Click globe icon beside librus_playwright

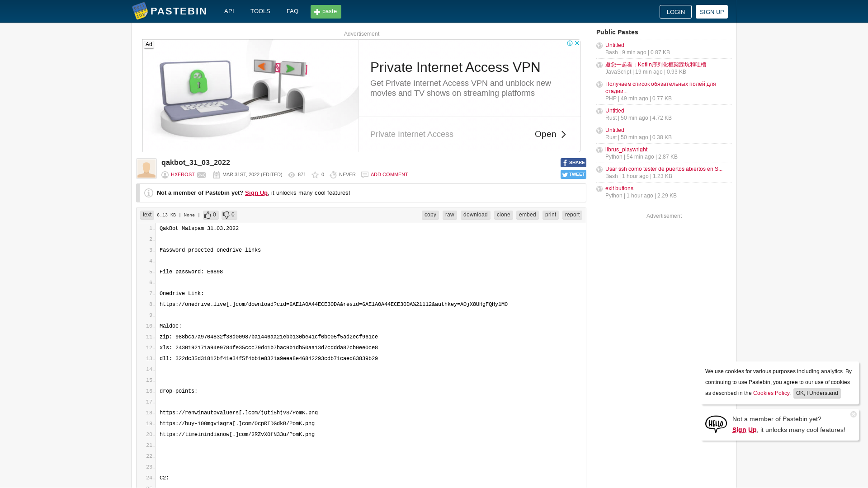click(x=599, y=150)
